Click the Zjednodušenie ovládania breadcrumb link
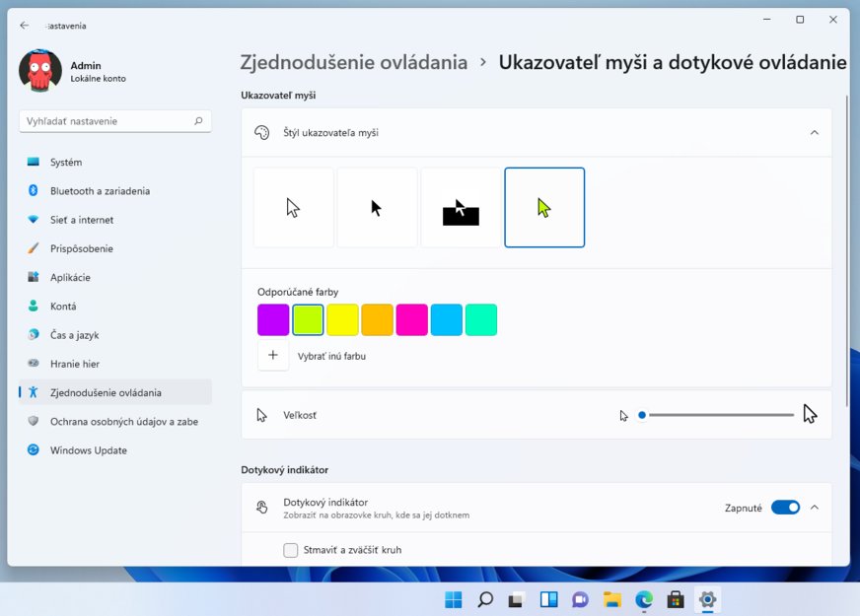The image size is (860, 616). coord(354,62)
